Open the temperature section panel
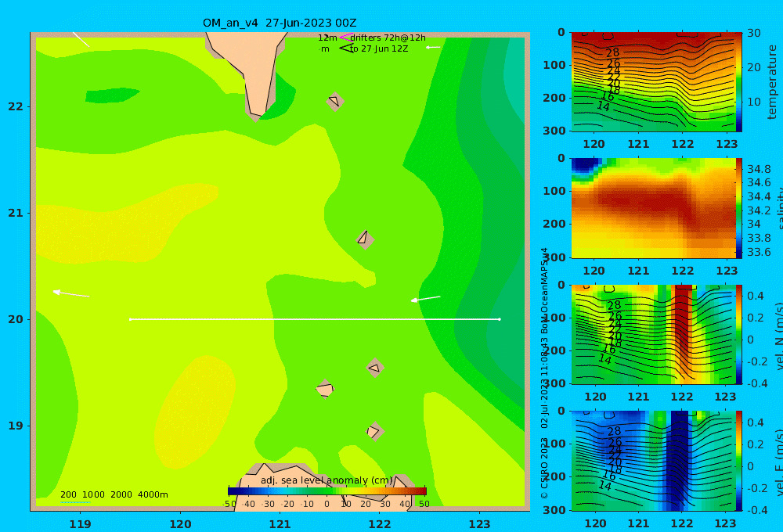The width and height of the screenshot is (783, 532). click(654, 82)
